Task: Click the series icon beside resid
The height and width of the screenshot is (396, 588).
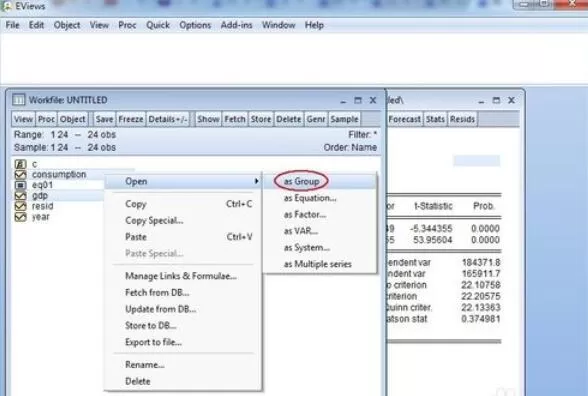Action: 20,206
